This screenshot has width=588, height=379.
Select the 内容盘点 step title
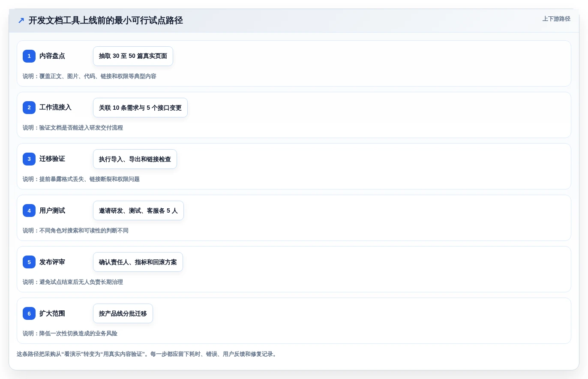pyautogui.click(x=52, y=56)
